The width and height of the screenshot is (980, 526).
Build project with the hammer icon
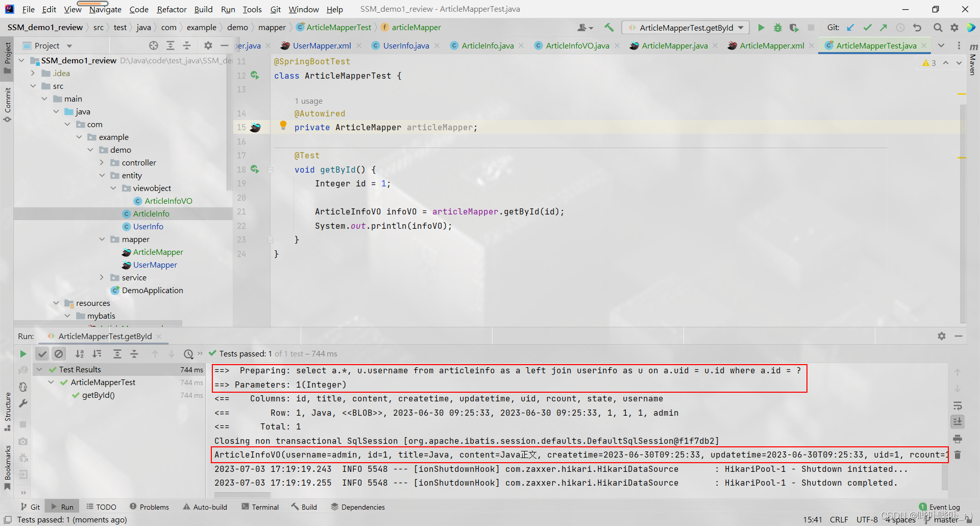609,28
